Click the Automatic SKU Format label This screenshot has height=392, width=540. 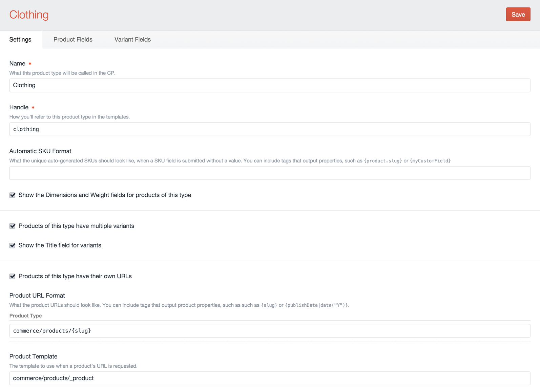click(40, 151)
